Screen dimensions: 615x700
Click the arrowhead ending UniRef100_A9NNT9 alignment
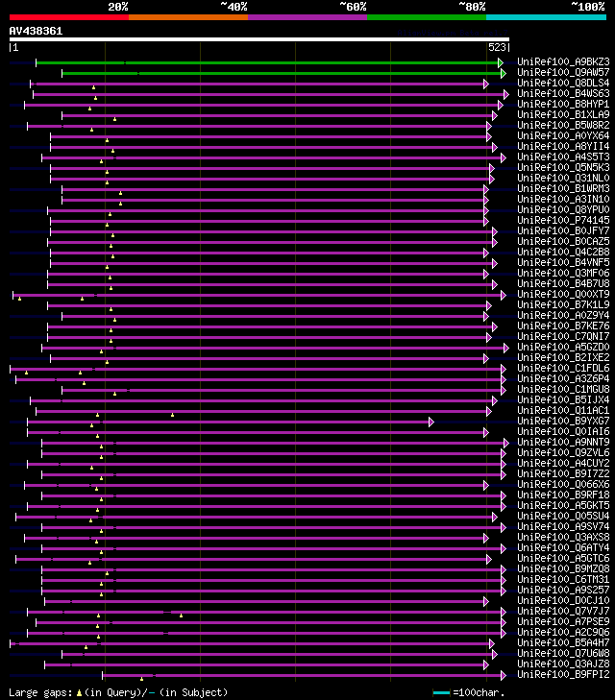click(x=506, y=443)
